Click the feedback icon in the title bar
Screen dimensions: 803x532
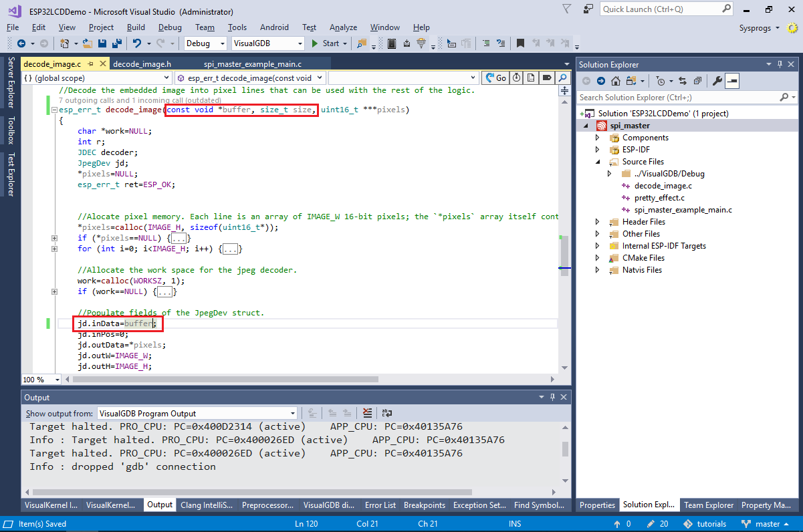pos(588,9)
